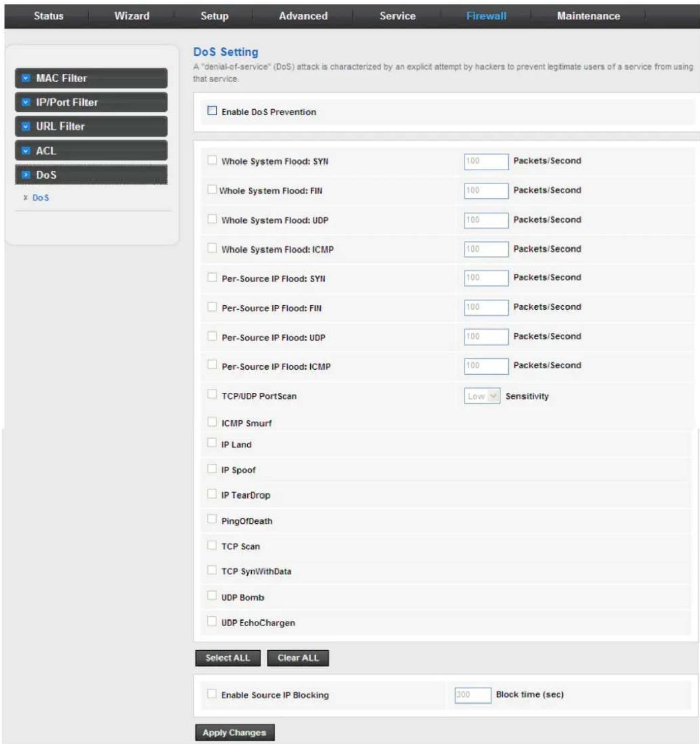Click the Select ALL button
This screenshot has width=700, height=744.
228,658
